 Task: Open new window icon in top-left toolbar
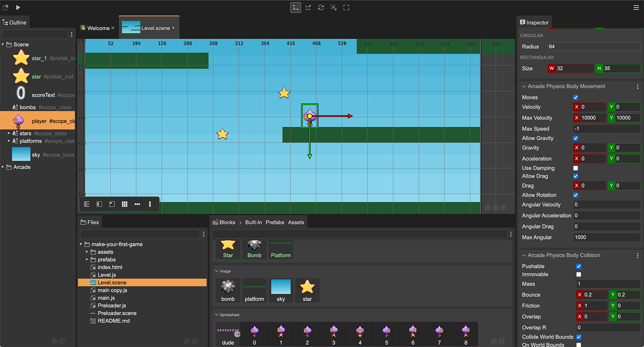5,7
